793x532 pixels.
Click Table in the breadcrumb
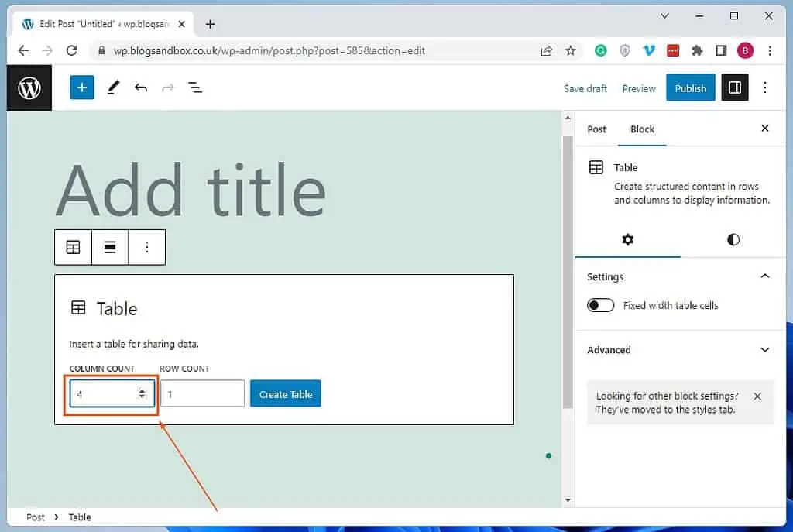tap(80, 517)
